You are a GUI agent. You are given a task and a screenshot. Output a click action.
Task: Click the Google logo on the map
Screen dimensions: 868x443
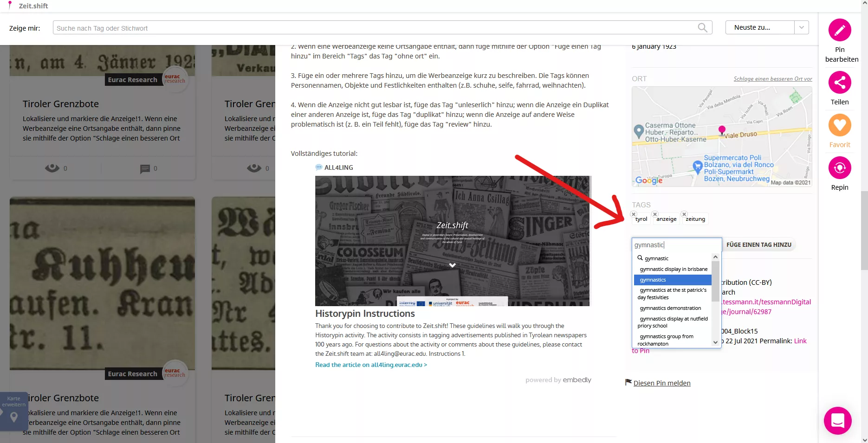[x=649, y=180]
